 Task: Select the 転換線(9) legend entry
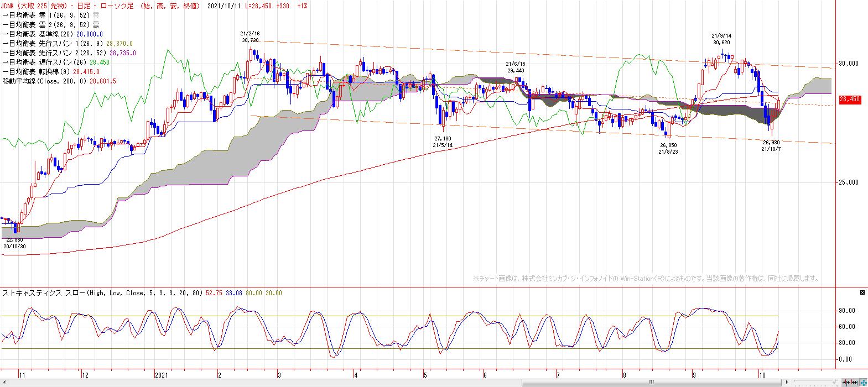[51, 72]
